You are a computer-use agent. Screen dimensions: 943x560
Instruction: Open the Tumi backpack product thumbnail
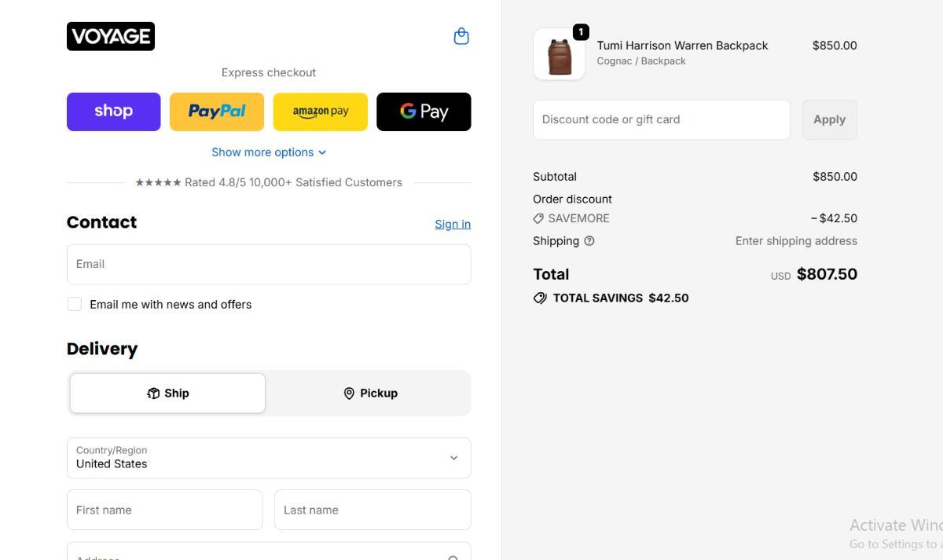click(559, 54)
